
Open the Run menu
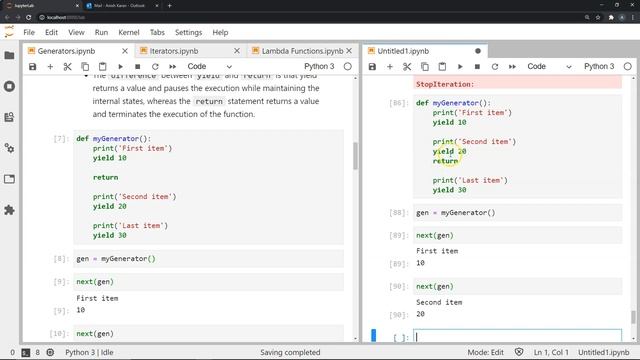click(101, 32)
